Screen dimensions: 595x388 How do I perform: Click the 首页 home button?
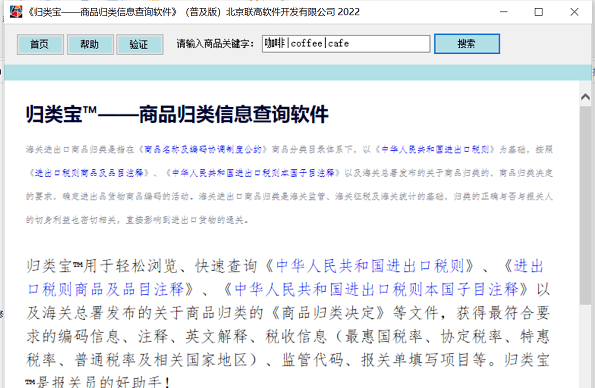pyautogui.click(x=40, y=44)
